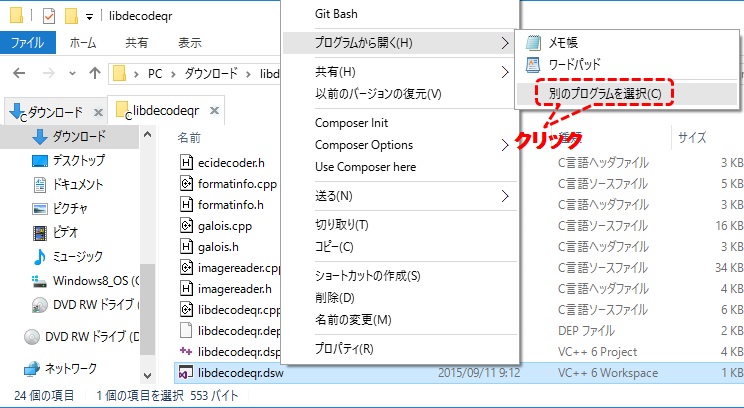Sort by the 名前 column header

188,137
